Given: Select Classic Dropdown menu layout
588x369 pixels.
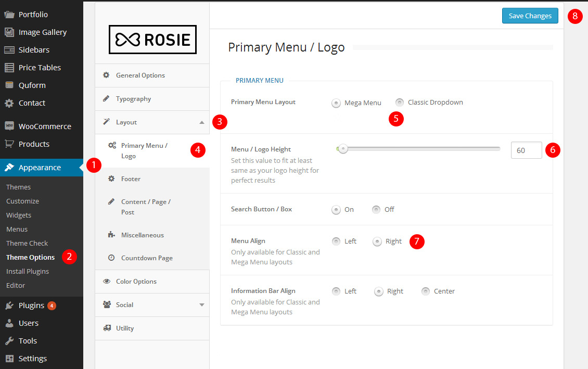Looking at the screenshot, I should [x=400, y=103].
